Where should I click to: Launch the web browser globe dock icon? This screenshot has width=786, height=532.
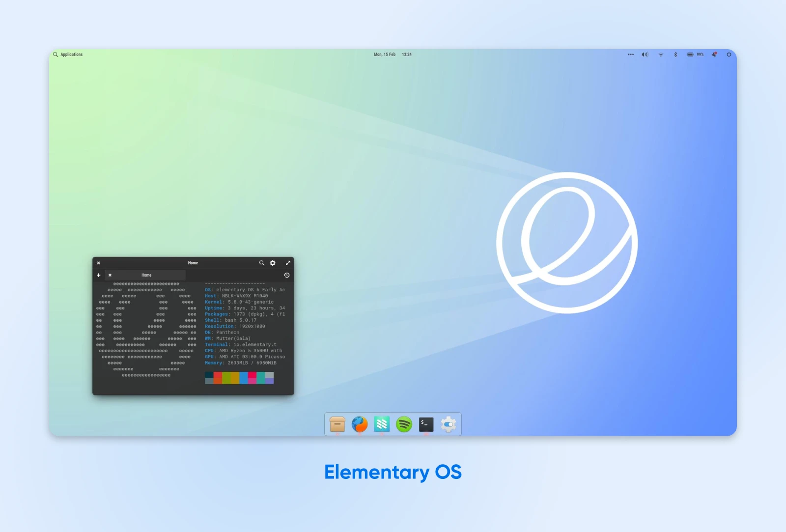click(x=360, y=424)
